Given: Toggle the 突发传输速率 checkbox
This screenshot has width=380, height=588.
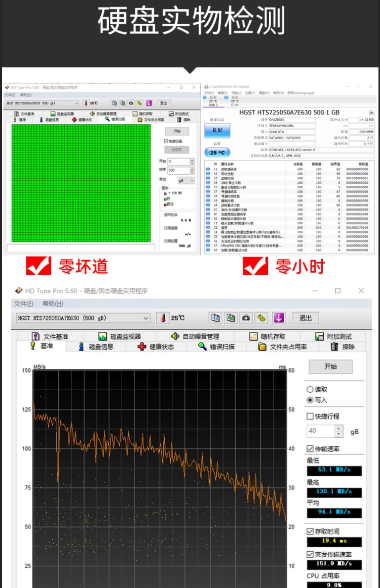Looking at the screenshot, I should pos(310,554).
